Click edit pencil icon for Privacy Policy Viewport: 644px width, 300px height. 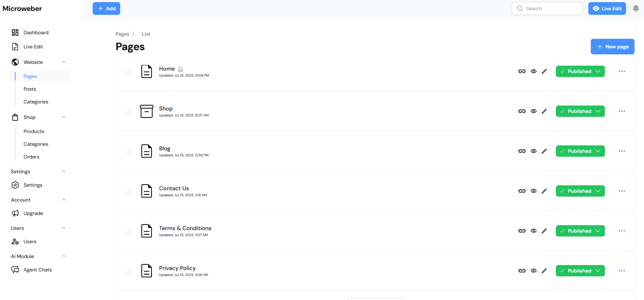click(x=544, y=271)
